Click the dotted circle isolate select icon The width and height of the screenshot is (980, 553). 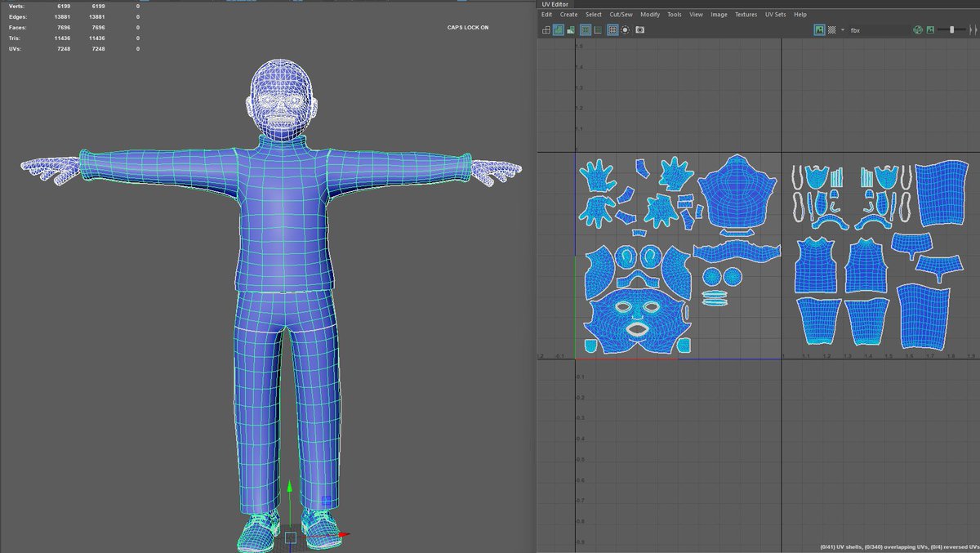point(625,29)
